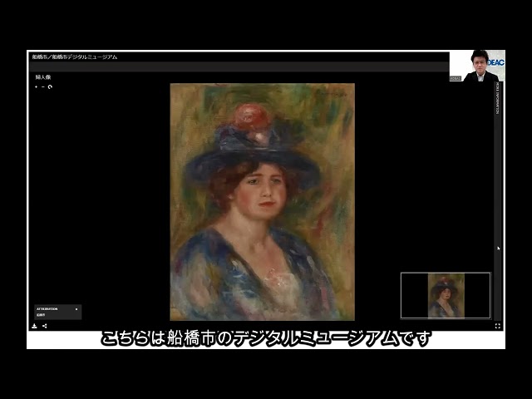The image size is (532, 399).
Task: Zoom out with the minus icon
Action: click(43, 86)
